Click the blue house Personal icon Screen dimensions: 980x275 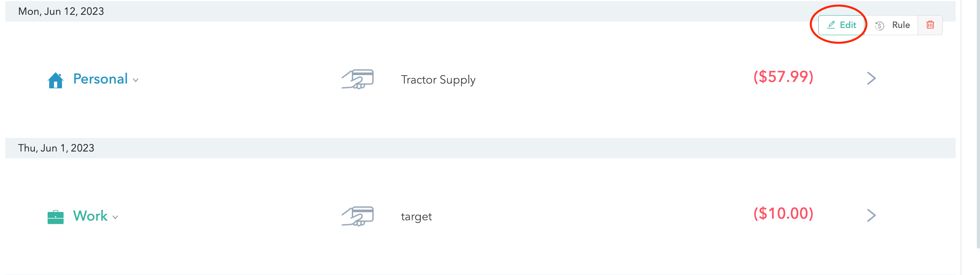click(56, 80)
